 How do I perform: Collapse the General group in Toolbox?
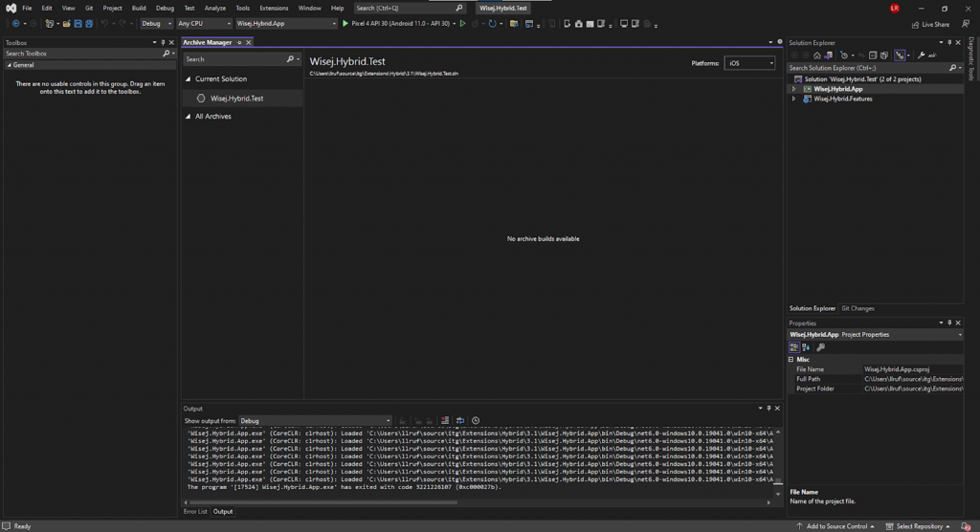click(x=10, y=65)
